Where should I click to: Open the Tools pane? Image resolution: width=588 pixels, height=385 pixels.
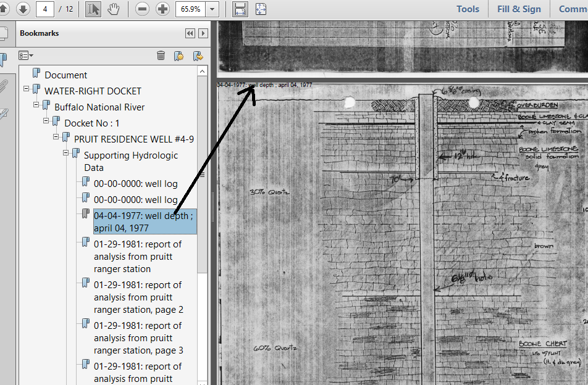coord(468,9)
